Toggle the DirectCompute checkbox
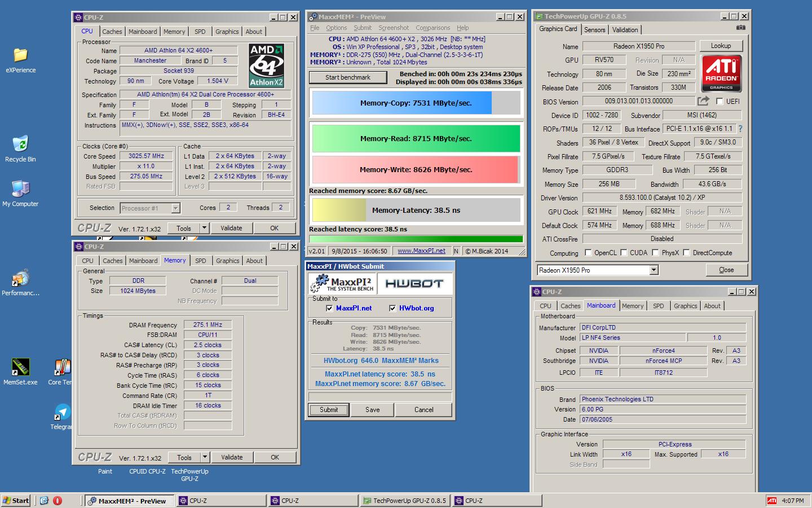812x508 pixels. click(687, 253)
